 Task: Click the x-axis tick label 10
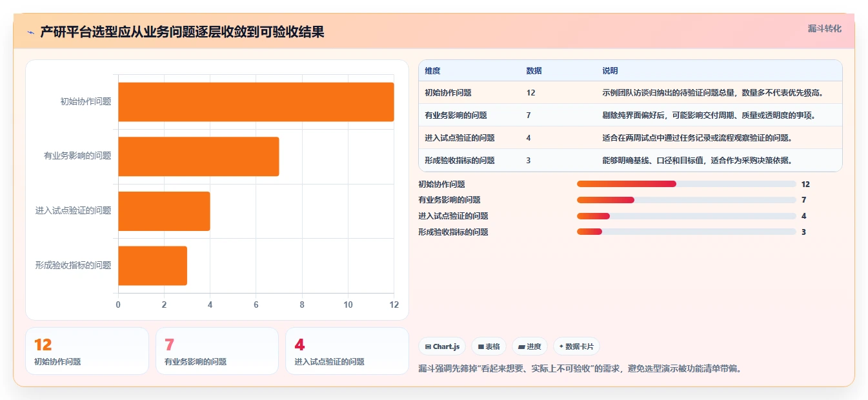(x=348, y=305)
